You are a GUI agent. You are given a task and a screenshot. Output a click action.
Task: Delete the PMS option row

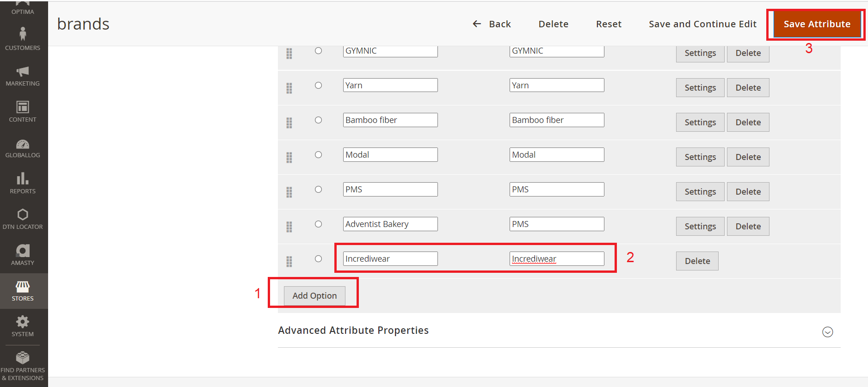[x=748, y=191]
